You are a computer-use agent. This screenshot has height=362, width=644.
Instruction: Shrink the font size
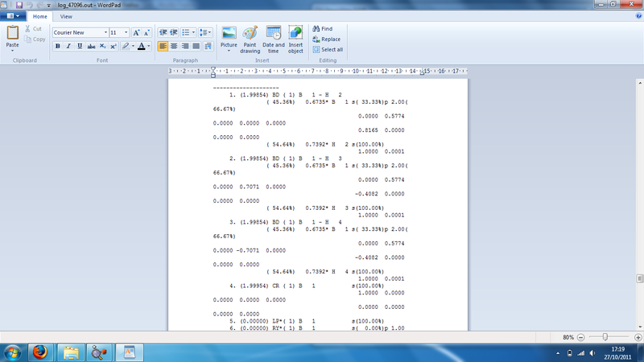[x=147, y=32]
